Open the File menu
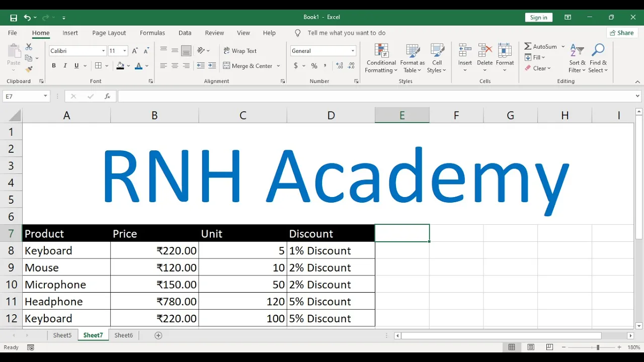644x362 pixels. pos(13,33)
